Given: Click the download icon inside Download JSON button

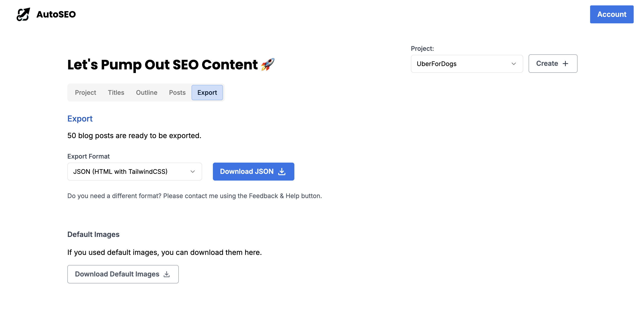Looking at the screenshot, I should coord(282,172).
